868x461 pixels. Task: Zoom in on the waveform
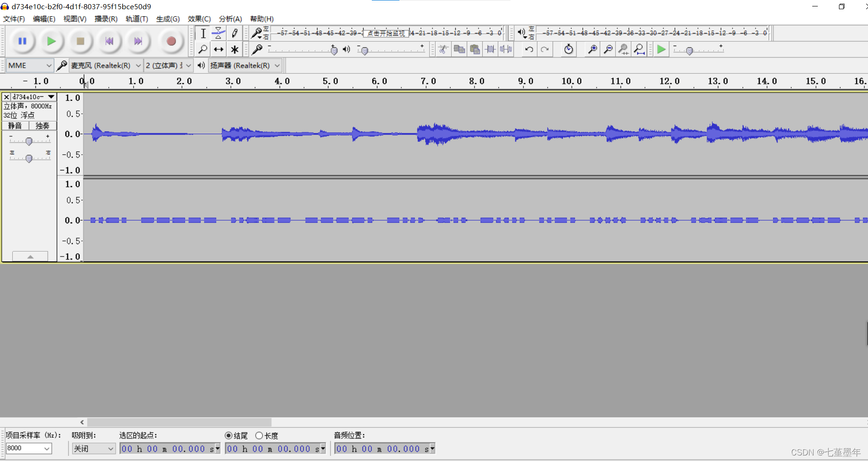click(x=592, y=49)
